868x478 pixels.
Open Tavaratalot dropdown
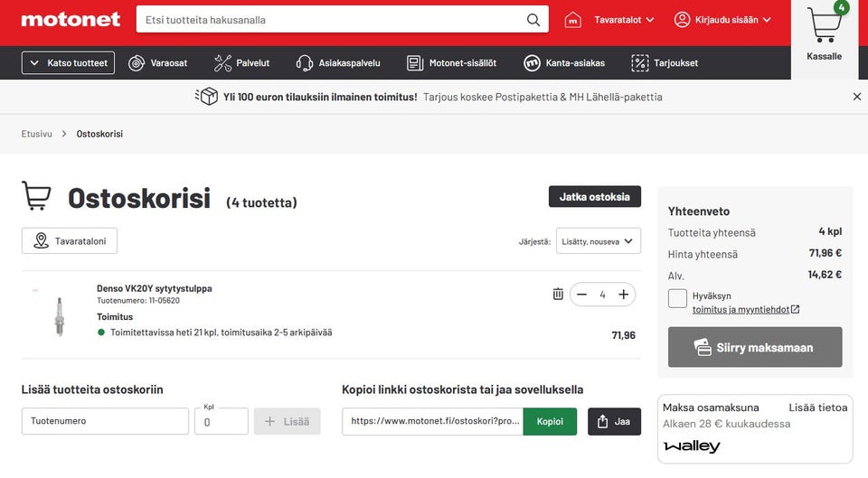coord(624,20)
